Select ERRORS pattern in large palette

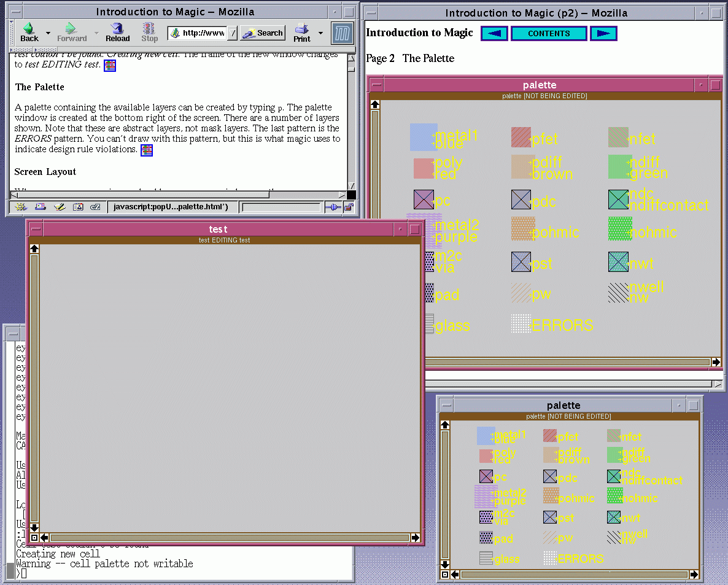click(521, 323)
